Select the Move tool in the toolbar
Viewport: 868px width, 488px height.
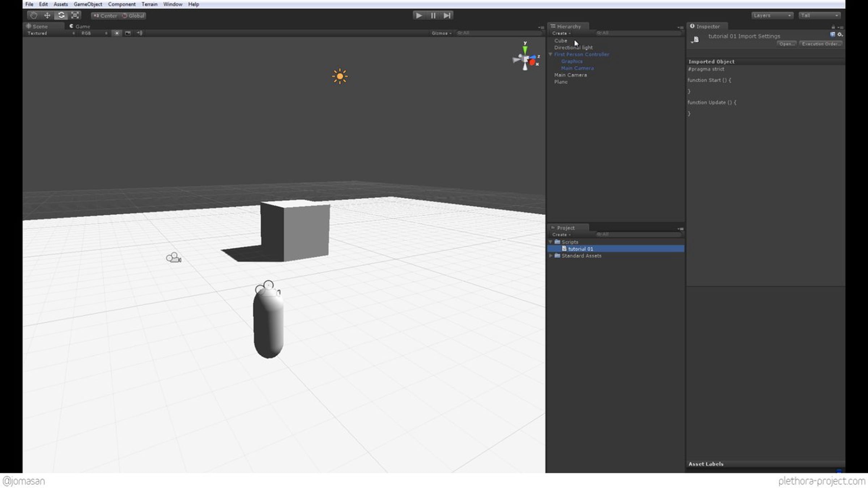tap(47, 15)
